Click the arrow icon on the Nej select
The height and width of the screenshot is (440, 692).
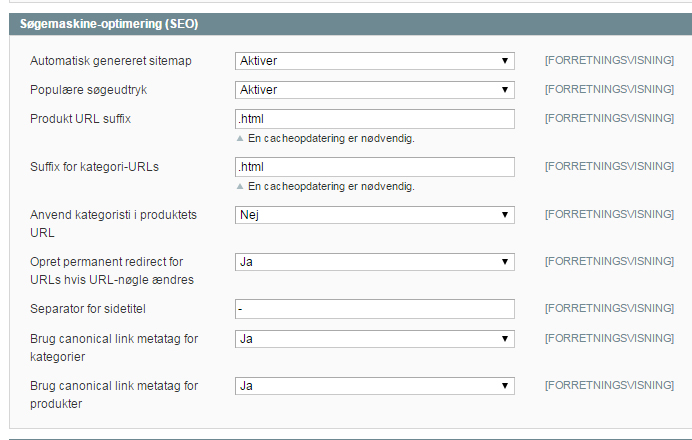click(505, 215)
